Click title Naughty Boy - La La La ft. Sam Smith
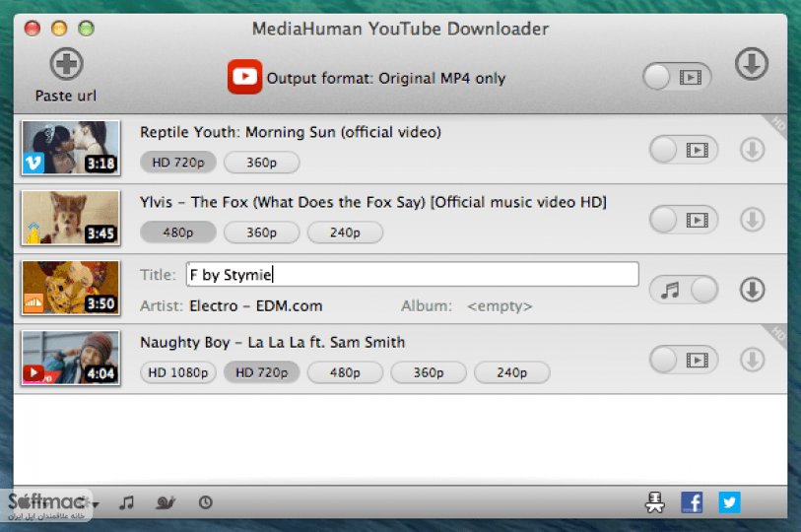This screenshot has width=801, height=532. [x=272, y=343]
